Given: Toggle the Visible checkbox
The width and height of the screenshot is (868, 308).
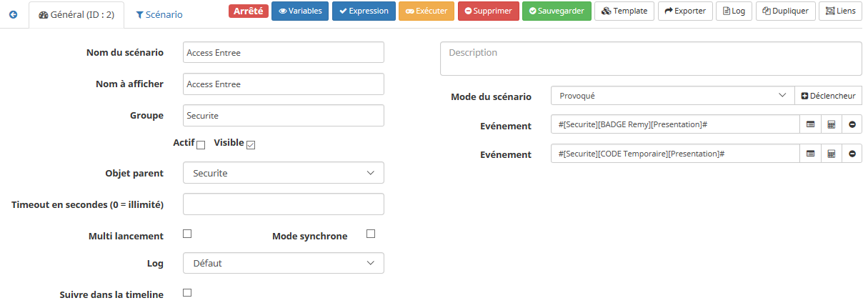Looking at the screenshot, I should (251, 145).
